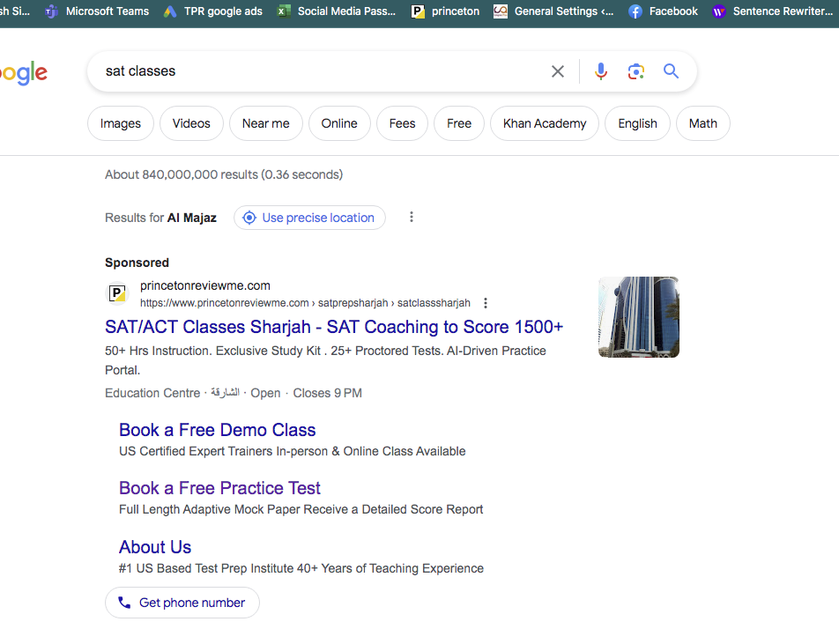Viewport: 839px width, 644px height.
Task: Open Microsoft Teams bookmark
Action: (x=98, y=11)
